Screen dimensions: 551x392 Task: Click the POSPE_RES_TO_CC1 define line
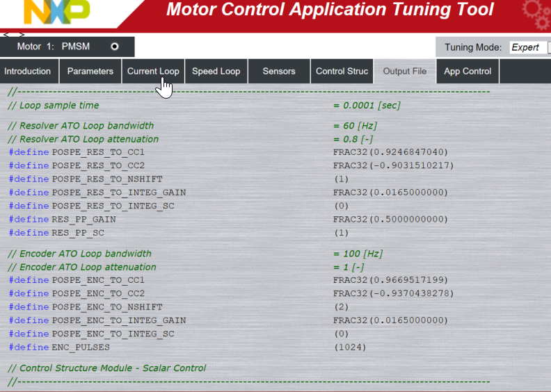click(228, 152)
